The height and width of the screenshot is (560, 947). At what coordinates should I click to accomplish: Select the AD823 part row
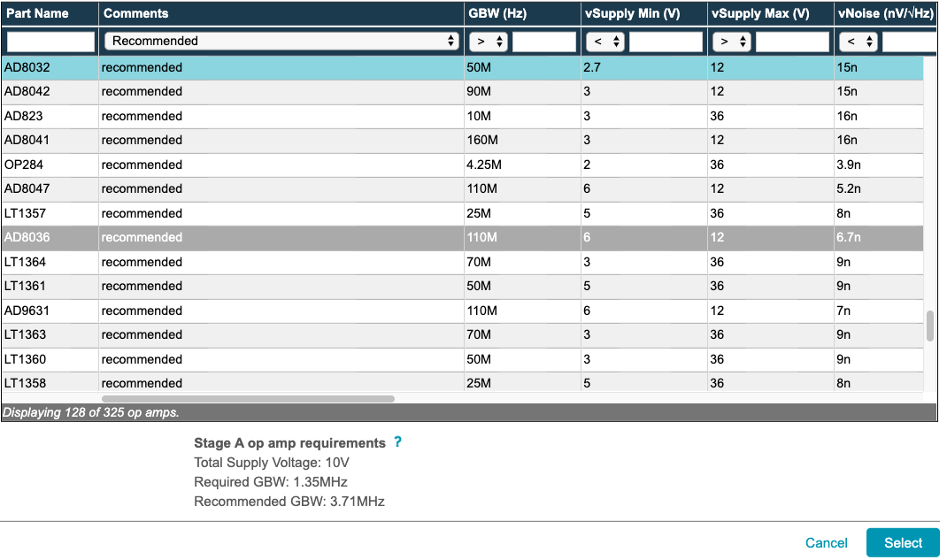(x=462, y=116)
